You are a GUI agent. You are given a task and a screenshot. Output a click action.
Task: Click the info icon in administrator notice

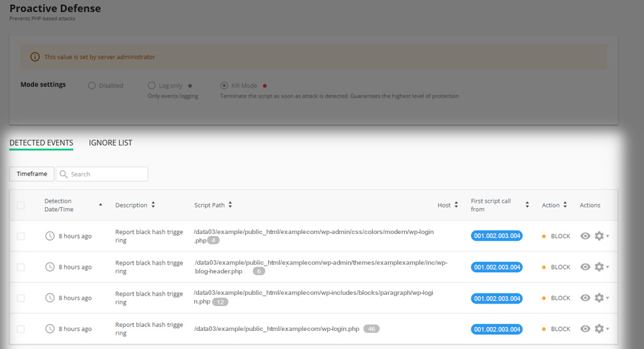point(35,57)
